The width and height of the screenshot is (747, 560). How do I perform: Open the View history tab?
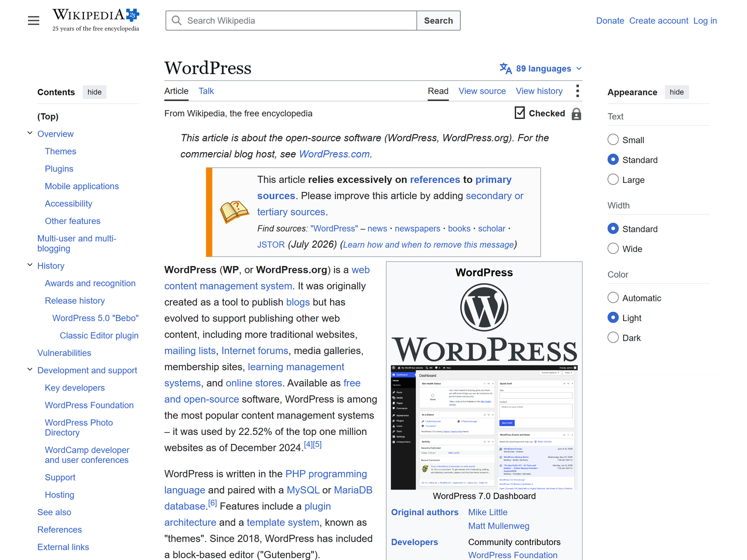point(539,91)
